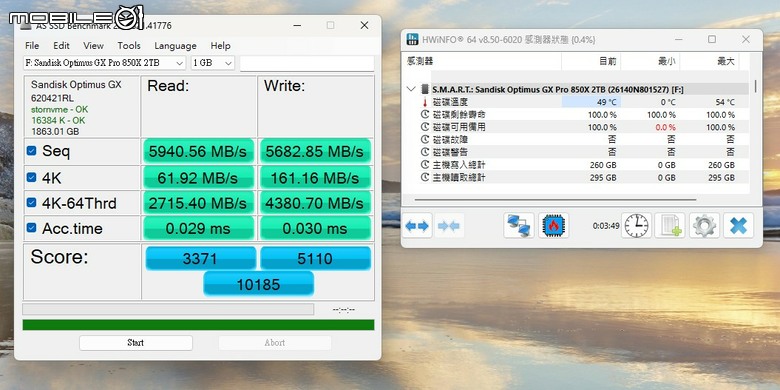Click the write score 5110
Screen dimensions: 780x390
(316, 259)
